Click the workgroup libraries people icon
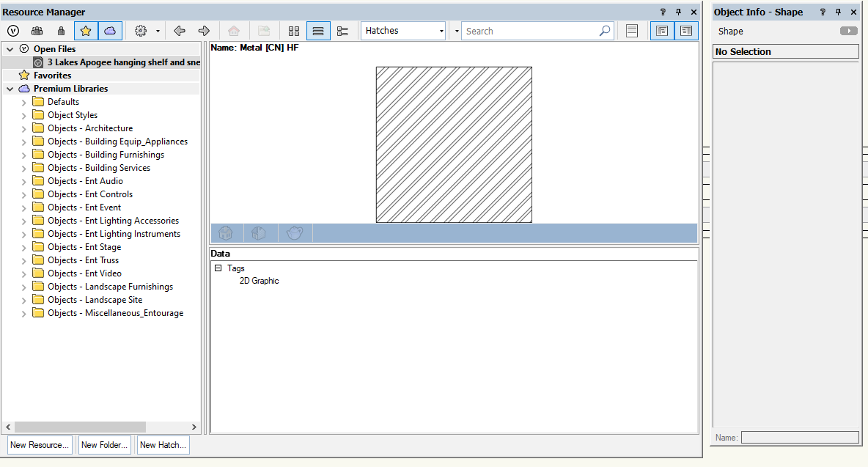This screenshot has width=868, height=467. [x=37, y=31]
